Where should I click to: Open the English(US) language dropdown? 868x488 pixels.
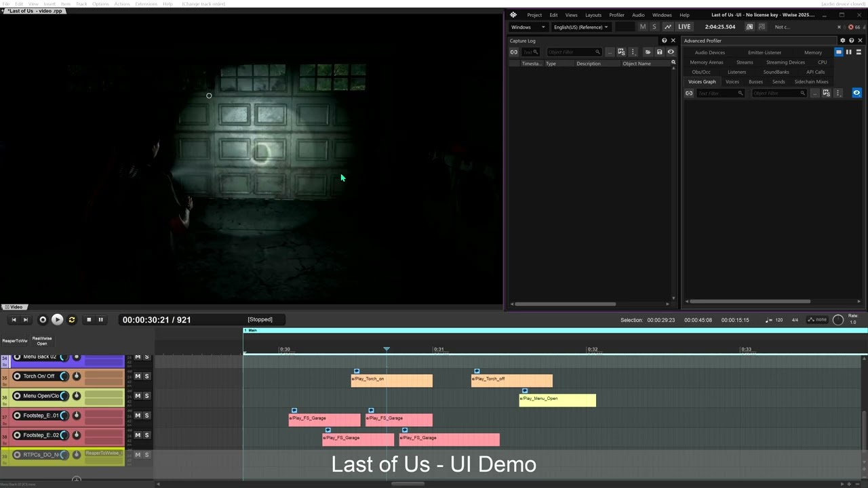click(581, 27)
